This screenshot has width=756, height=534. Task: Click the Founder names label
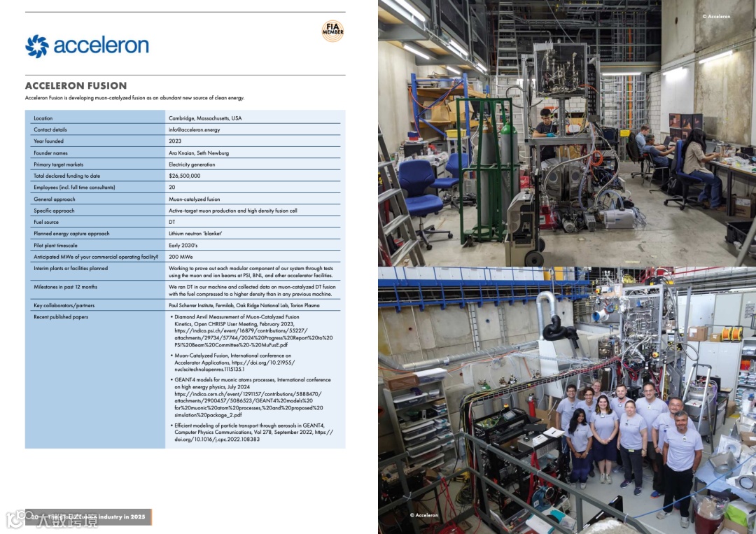(x=50, y=153)
